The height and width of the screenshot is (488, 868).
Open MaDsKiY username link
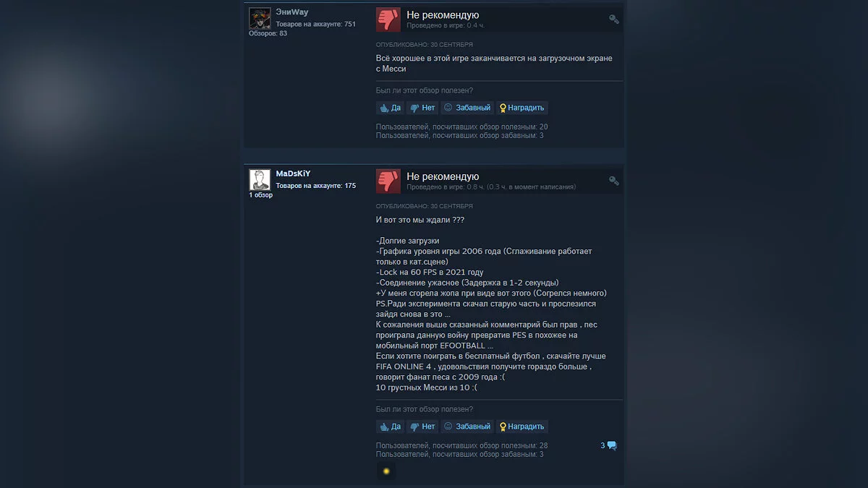293,174
